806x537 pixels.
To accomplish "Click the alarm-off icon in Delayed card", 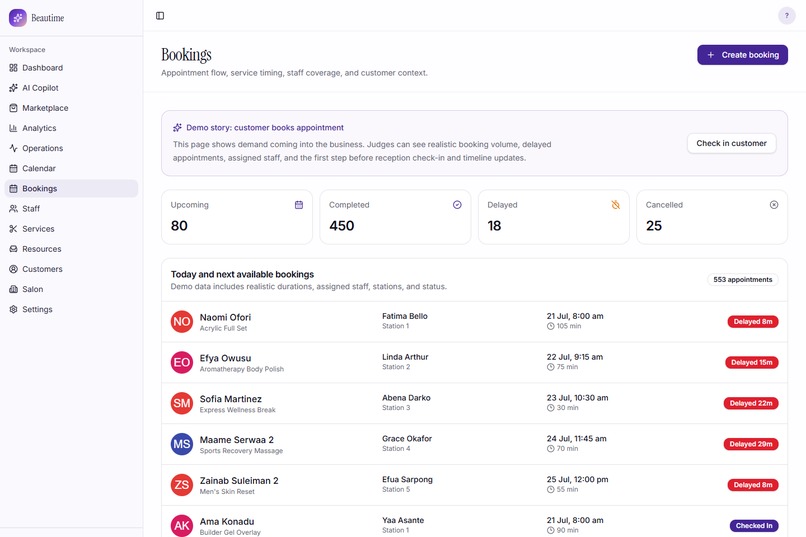I will click(615, 205).
